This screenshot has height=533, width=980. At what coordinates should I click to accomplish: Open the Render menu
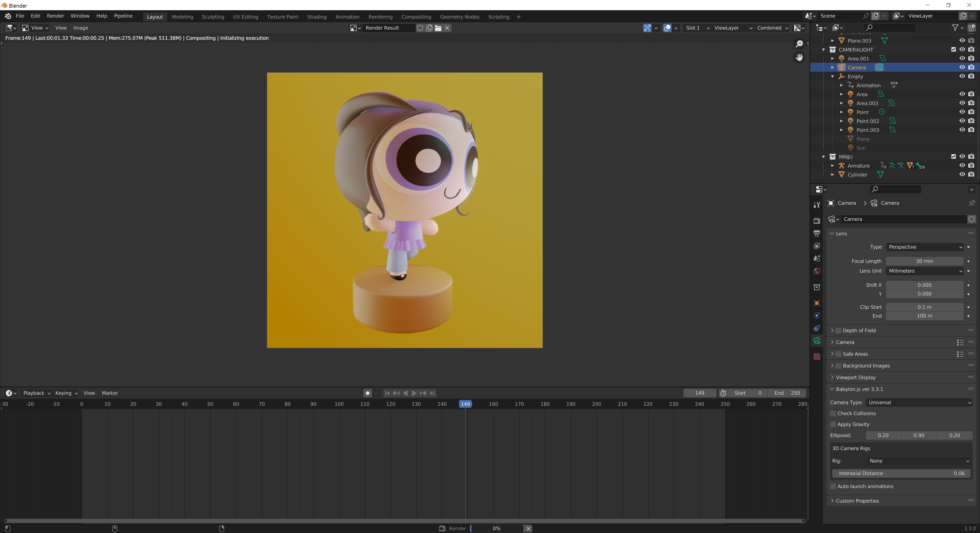(55, 16)
